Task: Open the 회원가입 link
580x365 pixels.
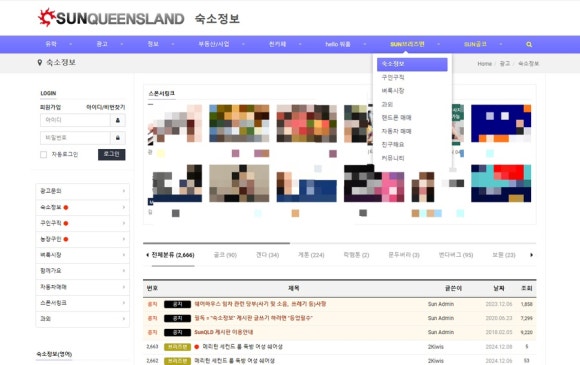Action: [x=50, y=107]
